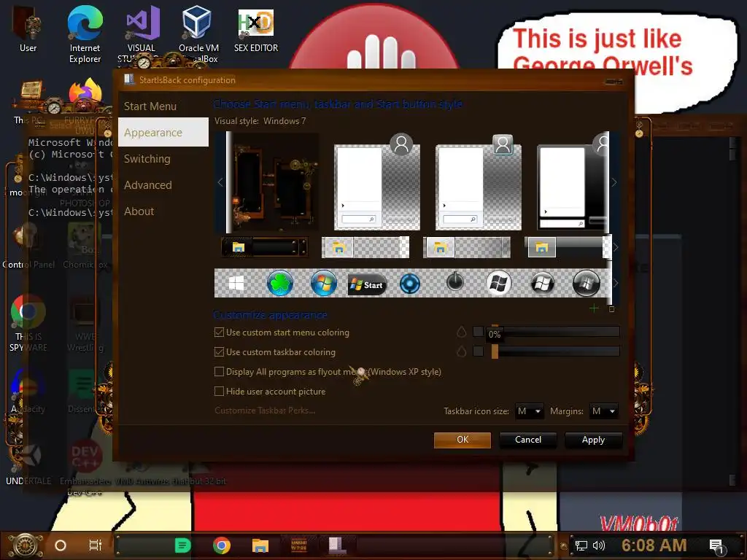Screen dimensions: 747x560
Task: Select the power-symbol start button
Action: pos(455,282)
